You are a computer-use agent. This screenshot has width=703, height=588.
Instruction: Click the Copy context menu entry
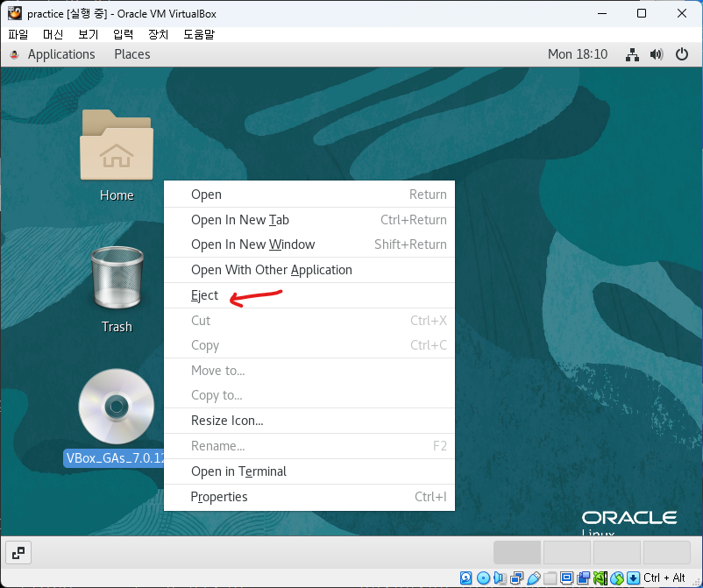[x=309, y=345]
